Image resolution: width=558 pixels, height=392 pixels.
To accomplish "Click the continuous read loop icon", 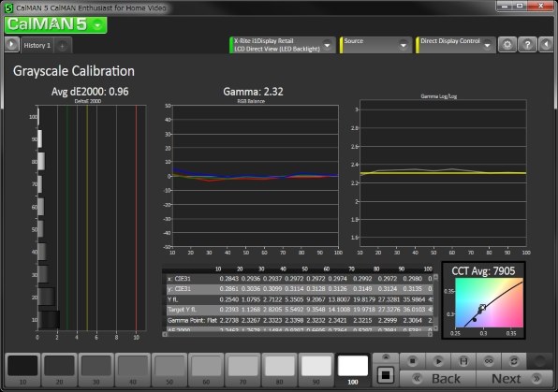I will 489,361.
